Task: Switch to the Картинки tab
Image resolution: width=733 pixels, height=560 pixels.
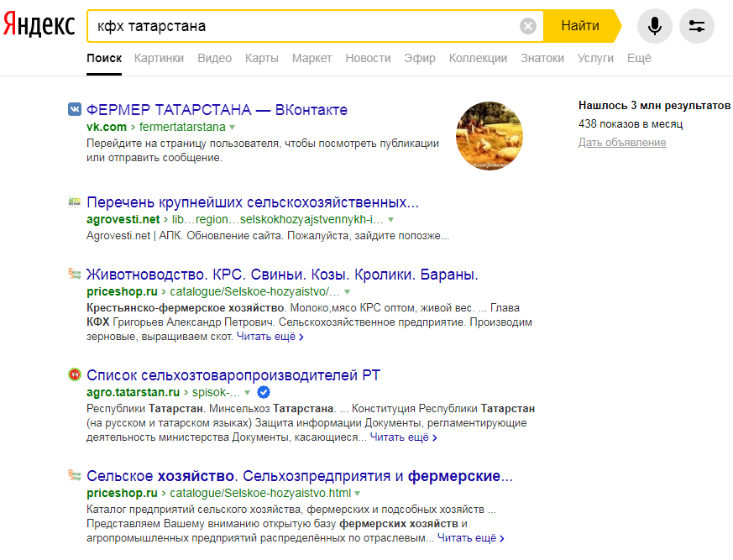Action: pyautogui.click(x=160, y=58)
